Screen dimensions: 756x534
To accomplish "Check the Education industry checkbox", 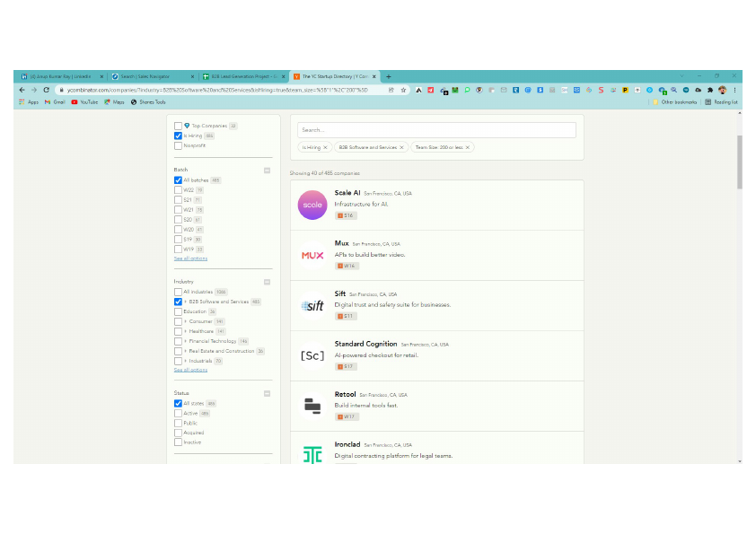I will coord(178,311).
